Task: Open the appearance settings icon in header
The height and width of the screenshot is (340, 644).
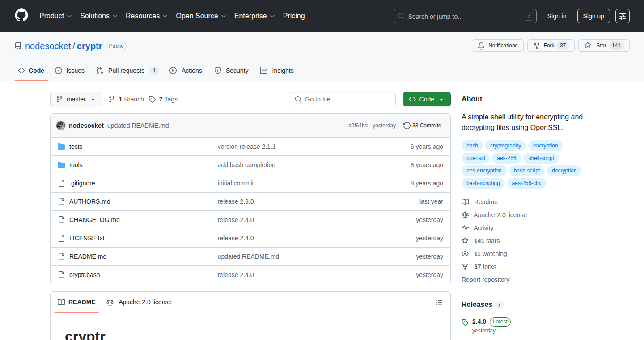Action: click(x=623, y=16)
